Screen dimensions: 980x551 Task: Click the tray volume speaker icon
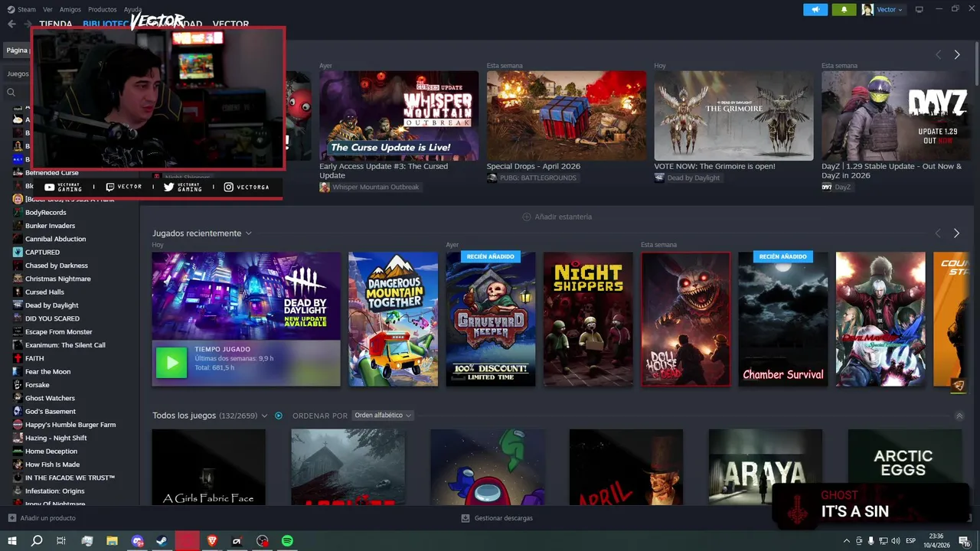pos(897,541)
